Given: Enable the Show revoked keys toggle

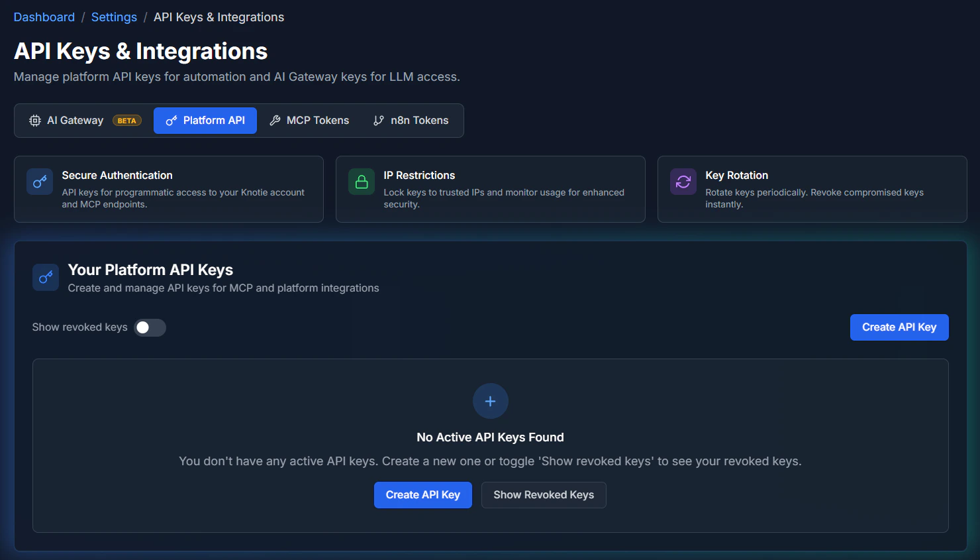Looking at the screenshot, I should tap(150, 327).
